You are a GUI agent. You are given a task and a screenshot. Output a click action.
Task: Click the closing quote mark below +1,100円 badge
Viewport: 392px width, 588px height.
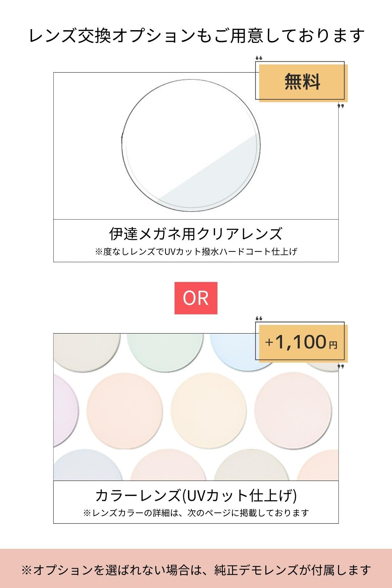click(340, 367)
